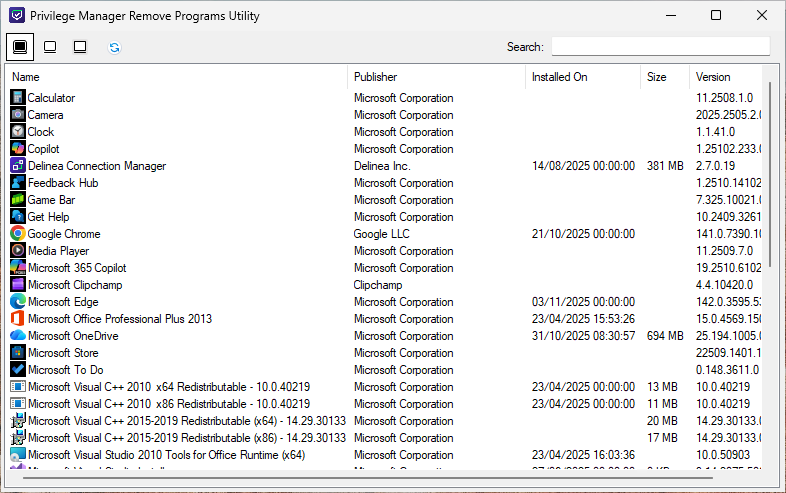Select the filled black monitor view icon
The height and width of the screenshot is (493, 786).
coord(20,47)
